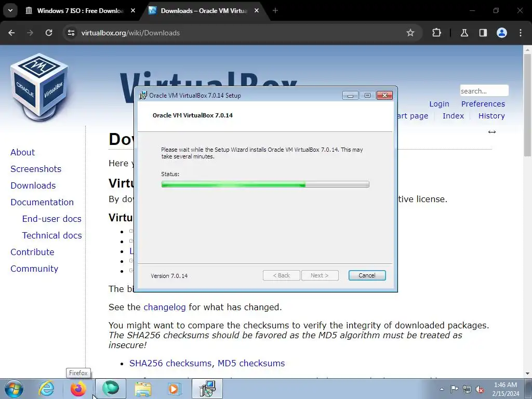Viewport: 532px width, 399px height.
Task: Close the Downloads – Oracle VM VirtualBox tab
Action: pyautogui.click(x=257, y=10)
